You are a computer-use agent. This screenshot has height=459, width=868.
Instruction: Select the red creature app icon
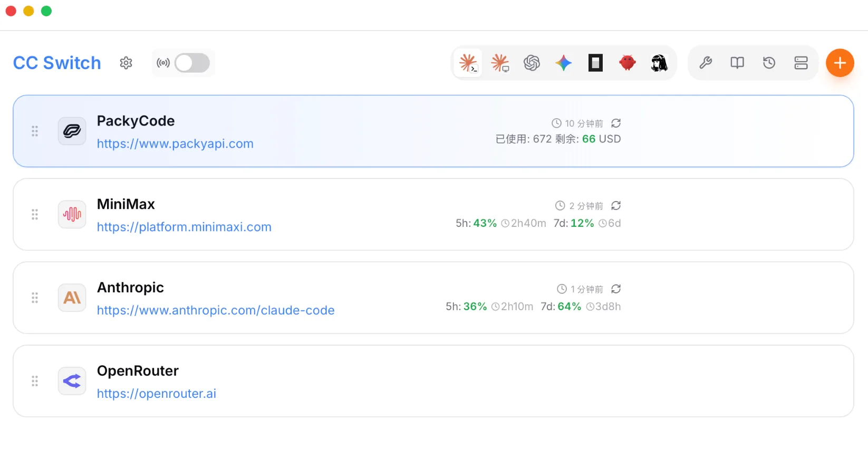click(628, 63)
